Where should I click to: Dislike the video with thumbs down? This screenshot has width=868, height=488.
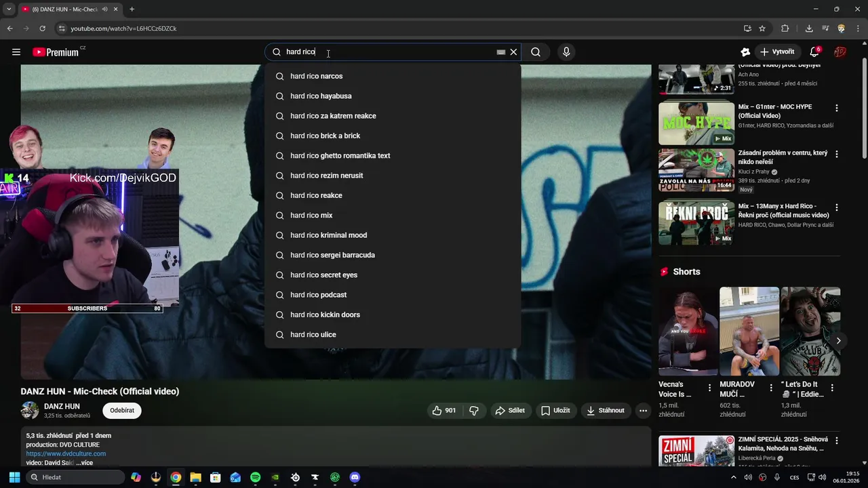point(474,411)
